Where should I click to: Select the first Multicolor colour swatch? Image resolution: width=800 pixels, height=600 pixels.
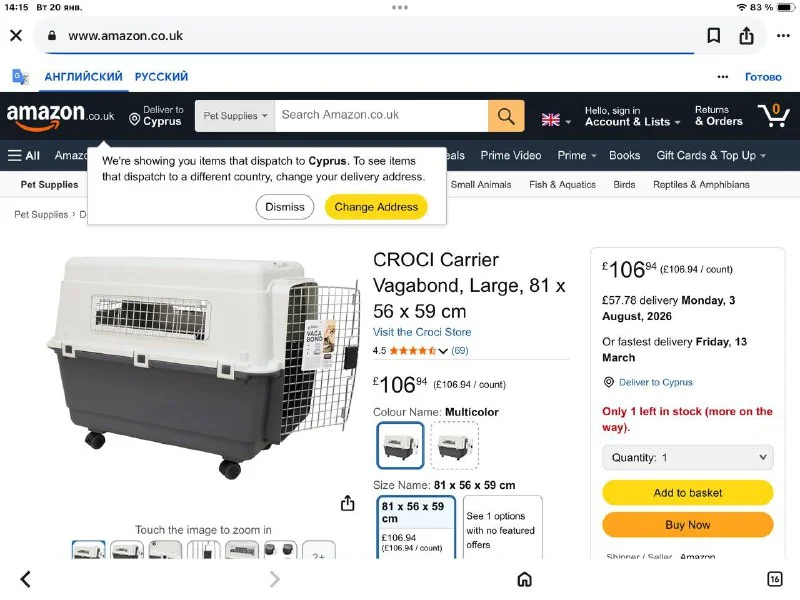point(401,445)
